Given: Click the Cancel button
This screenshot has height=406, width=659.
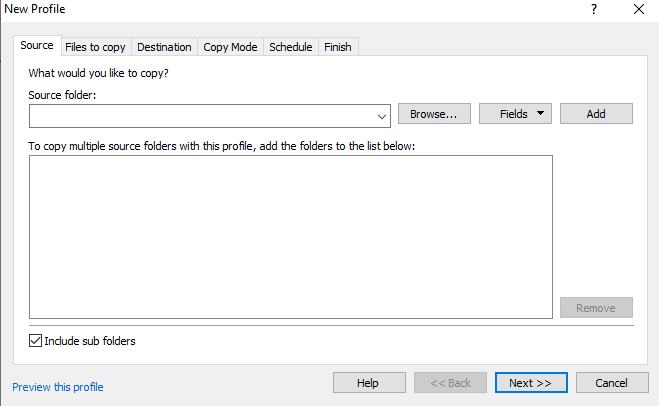Looking at the screenshot, I should coord(611,383).
